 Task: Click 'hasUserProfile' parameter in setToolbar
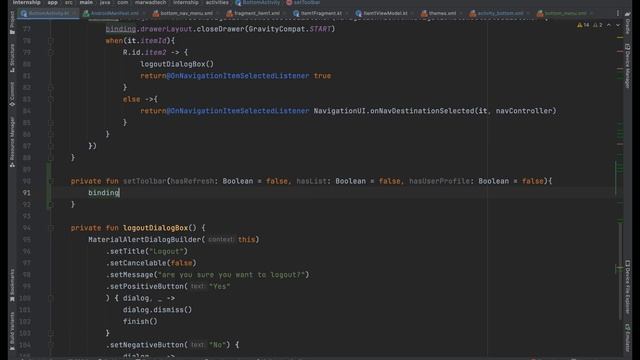pos(439,181)
